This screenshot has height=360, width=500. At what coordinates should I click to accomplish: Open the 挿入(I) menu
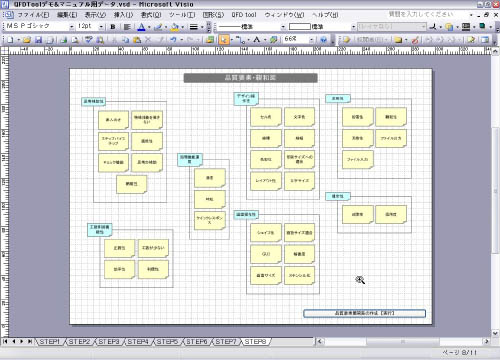pyautogui.click(x=123, y=15)
